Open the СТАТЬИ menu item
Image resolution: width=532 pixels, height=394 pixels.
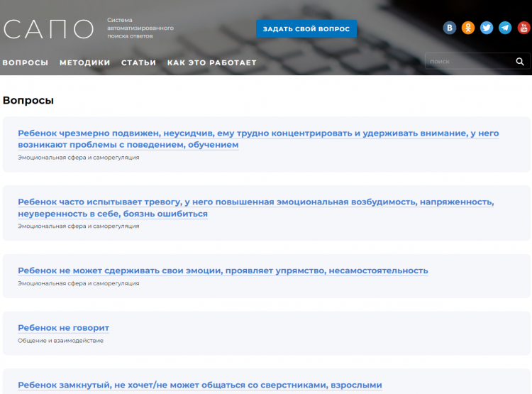click(138, 62)
